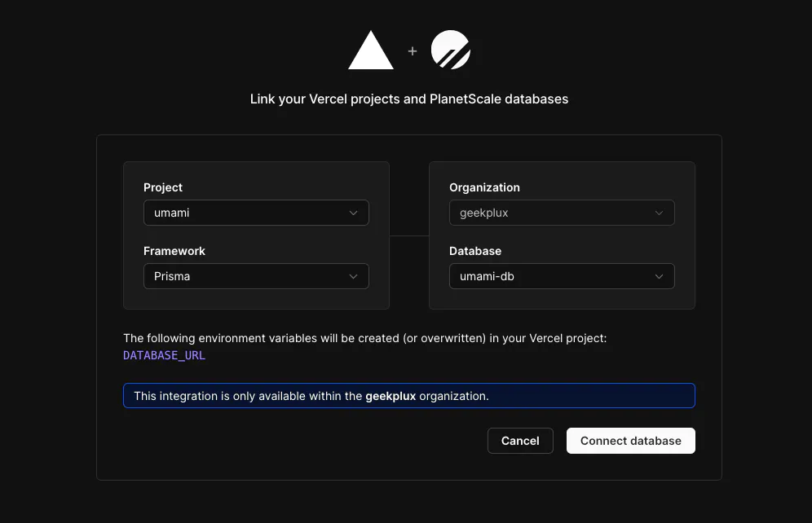Click the Database field label
This screenshot has width=812, height=523.
point(475,251)
